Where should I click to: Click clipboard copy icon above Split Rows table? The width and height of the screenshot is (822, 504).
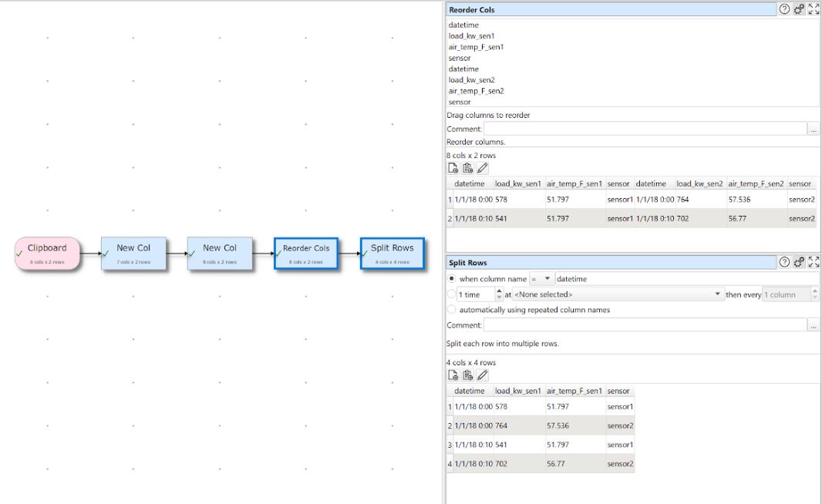[468, 375]
